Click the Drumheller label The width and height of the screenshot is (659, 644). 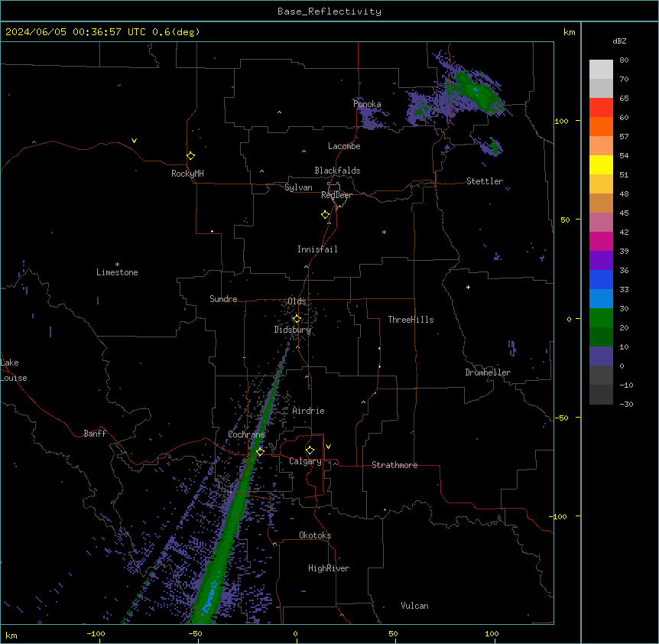coord(488,372)
